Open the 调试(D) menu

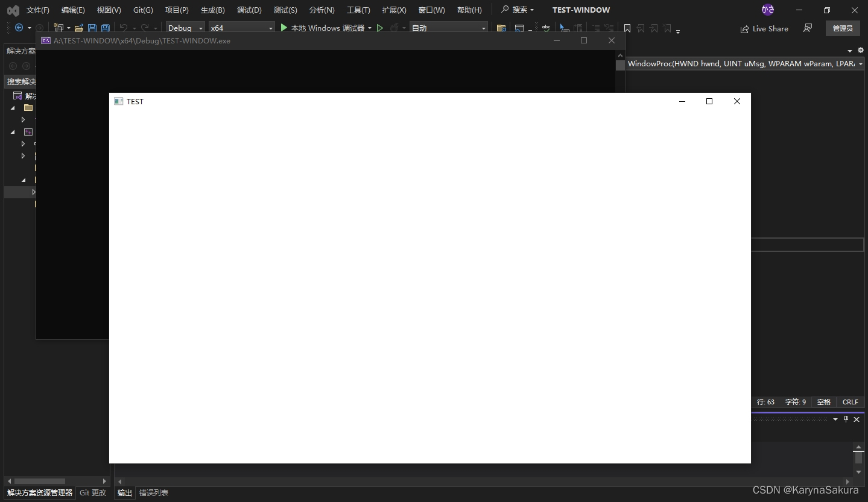[x=249, y=10]
